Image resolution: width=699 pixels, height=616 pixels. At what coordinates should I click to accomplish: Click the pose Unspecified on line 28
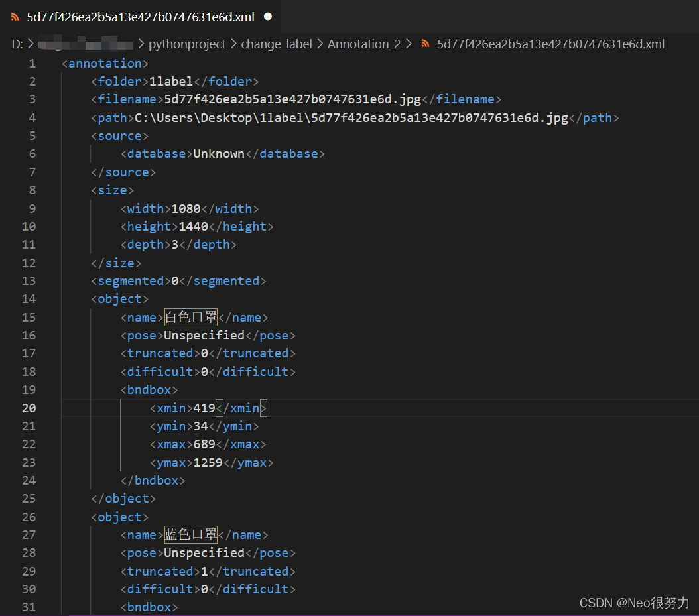(x=204, y=553)
